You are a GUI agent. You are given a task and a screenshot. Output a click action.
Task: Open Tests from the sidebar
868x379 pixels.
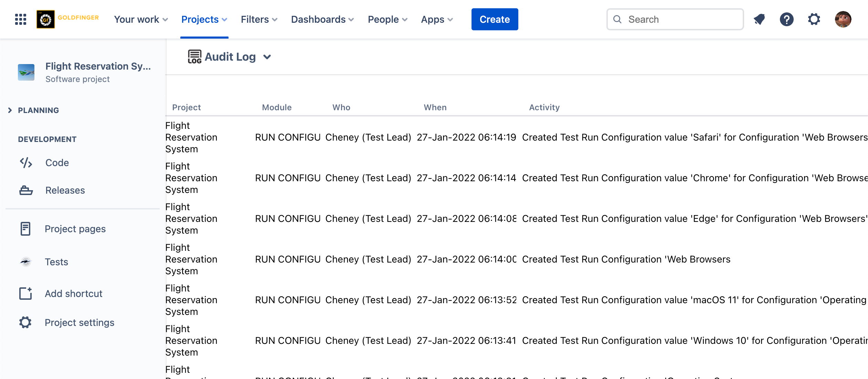point(56,262)
